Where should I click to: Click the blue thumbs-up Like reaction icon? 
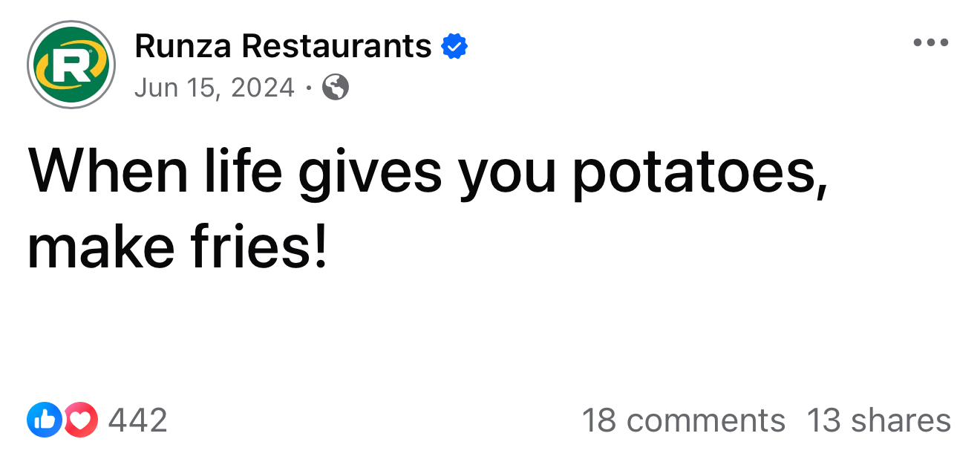tap(43, 420)
